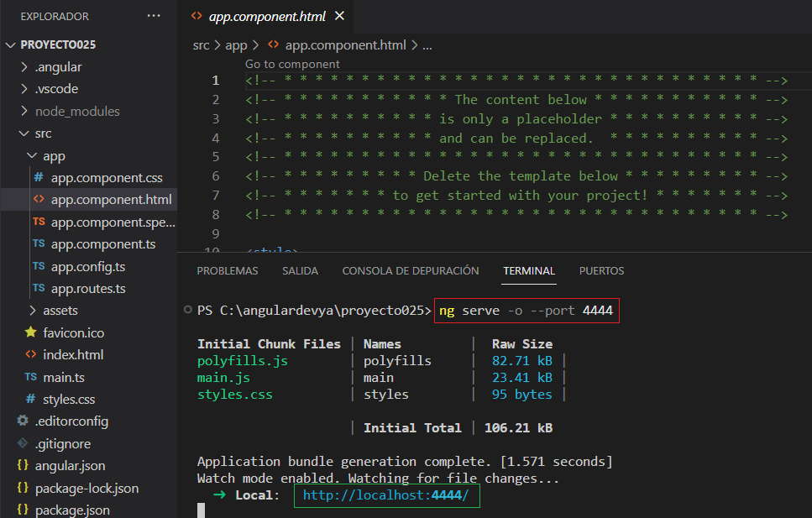Click the TS icon of app.config.ts
Image resolution: width=812 pixels, height=518 pixels.
pyautogui.click(x=39, y=266)
